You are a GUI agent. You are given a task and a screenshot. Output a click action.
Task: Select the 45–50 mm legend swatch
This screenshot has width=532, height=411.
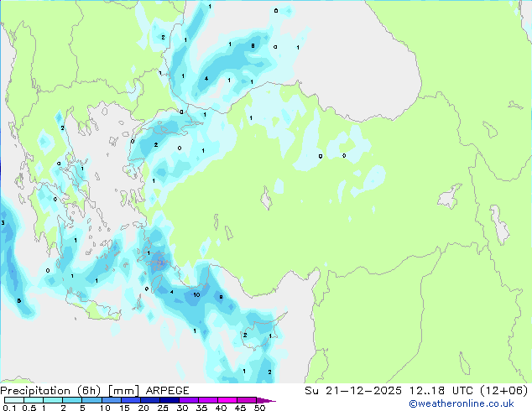click(247, 400)
